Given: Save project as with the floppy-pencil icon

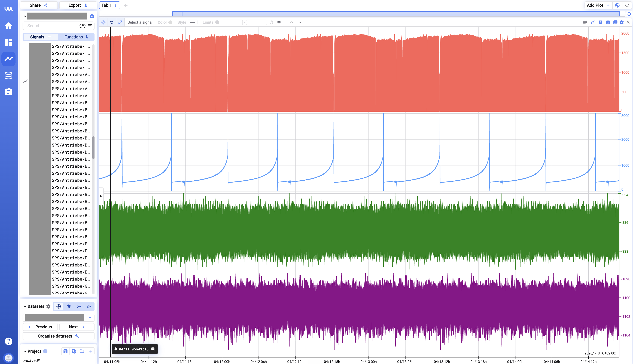Looking at the screenshot, I should pos(74,351).
